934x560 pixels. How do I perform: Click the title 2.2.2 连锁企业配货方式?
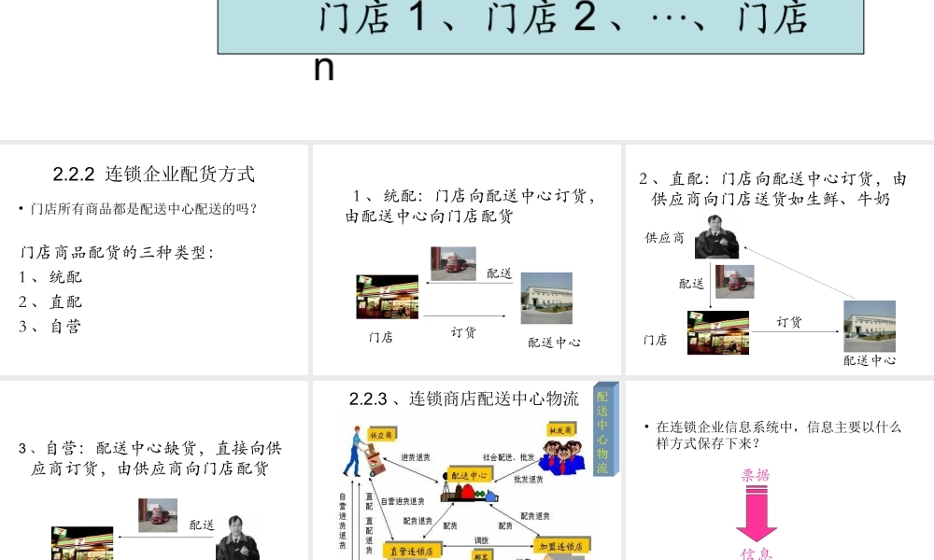tap(157, 174)
